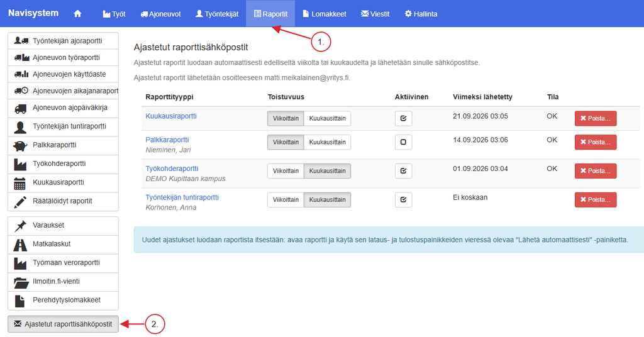Viewport: 644px width, 337px height.
Task: Open Varaukset sidebar label
Action: tap(48, 225)
